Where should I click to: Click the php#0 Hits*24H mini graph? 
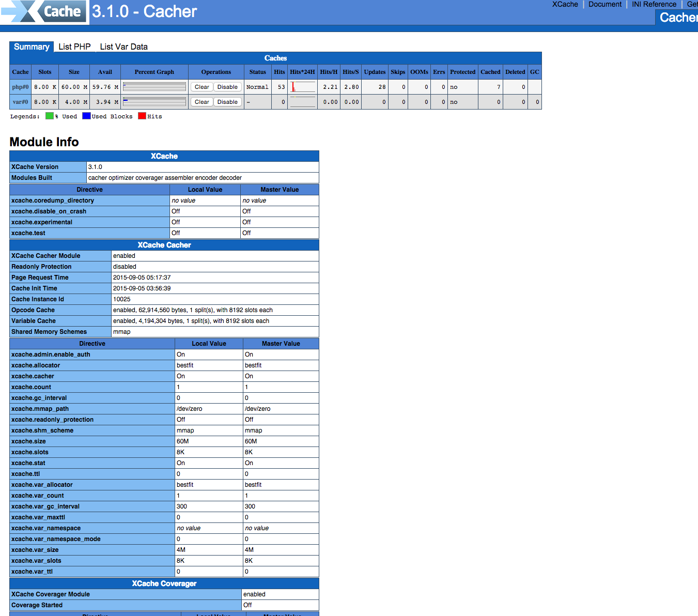[x=303, y=87]
